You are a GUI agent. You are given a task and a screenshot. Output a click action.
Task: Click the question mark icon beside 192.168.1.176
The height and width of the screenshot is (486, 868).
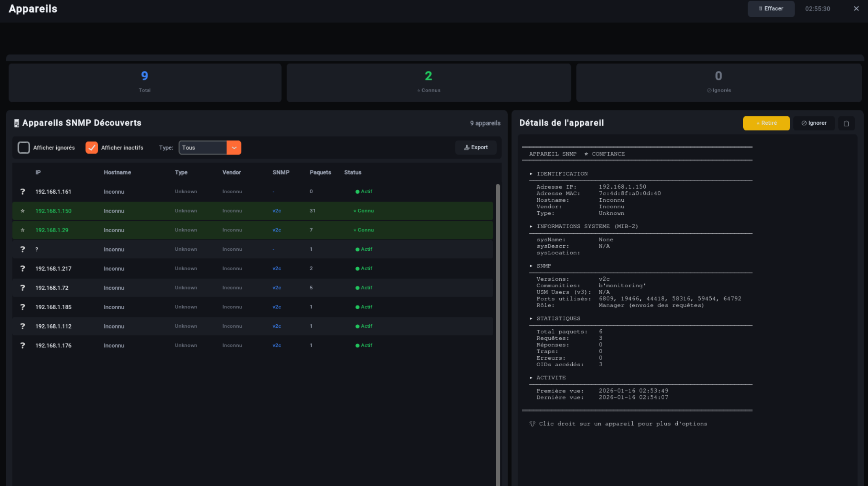(22, 345)
